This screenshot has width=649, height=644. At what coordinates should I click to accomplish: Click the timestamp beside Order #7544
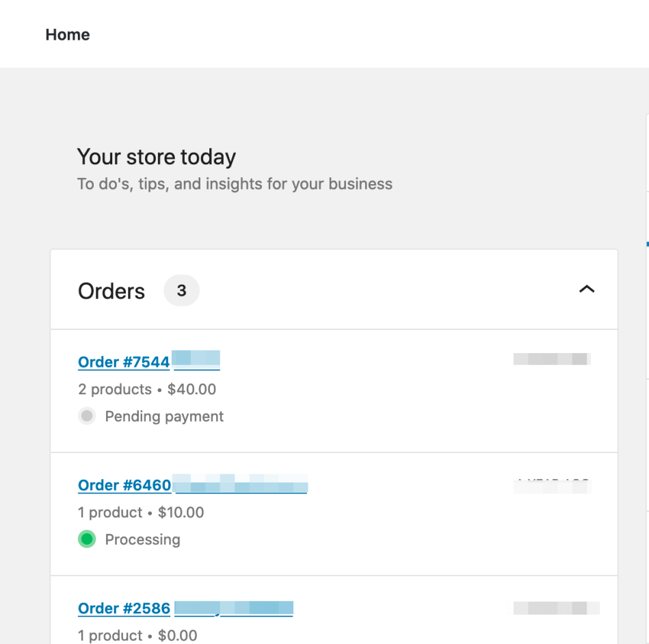pos(551,359)
